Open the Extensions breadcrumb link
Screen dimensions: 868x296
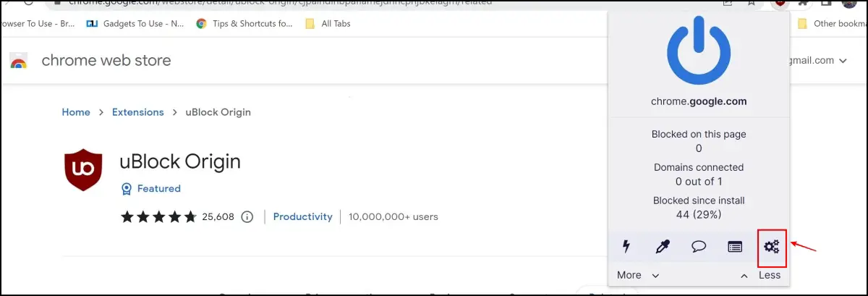[138, 112]
